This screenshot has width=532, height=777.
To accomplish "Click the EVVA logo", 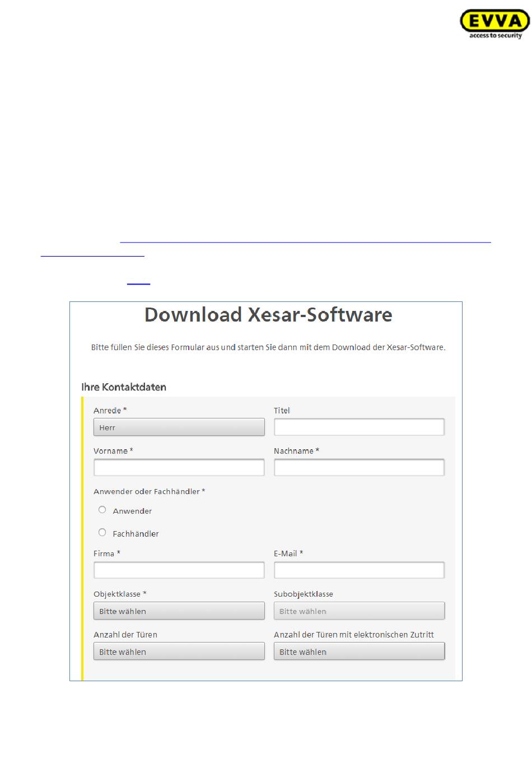I will point(494,25).
